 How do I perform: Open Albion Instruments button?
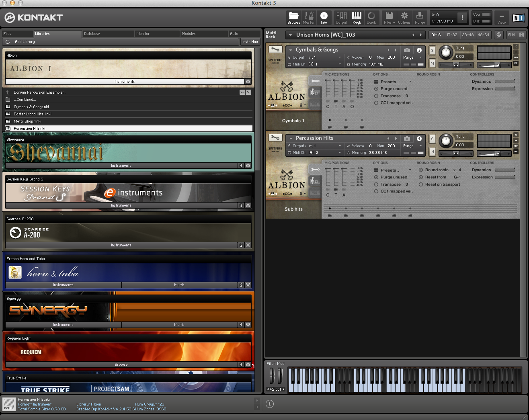click(125, 82)
